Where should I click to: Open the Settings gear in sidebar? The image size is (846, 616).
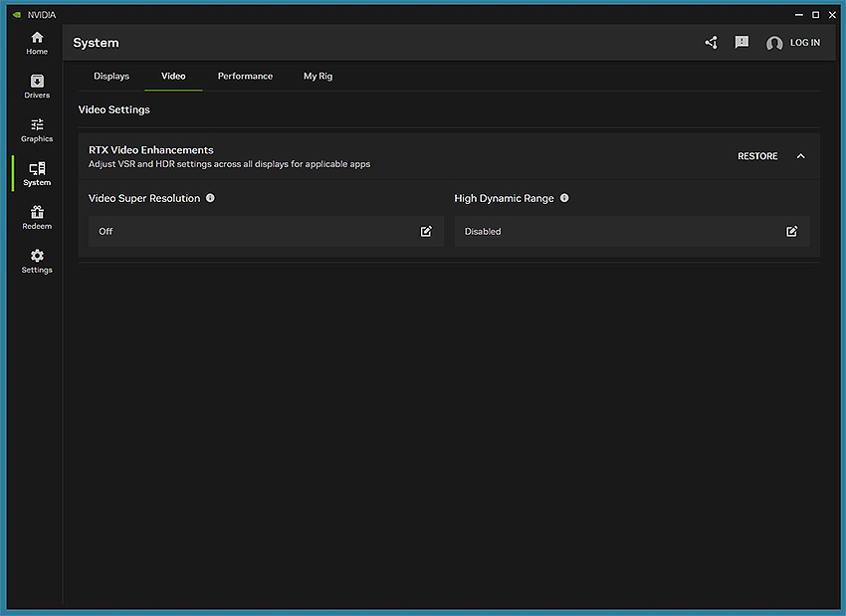[x=37, y=262]
